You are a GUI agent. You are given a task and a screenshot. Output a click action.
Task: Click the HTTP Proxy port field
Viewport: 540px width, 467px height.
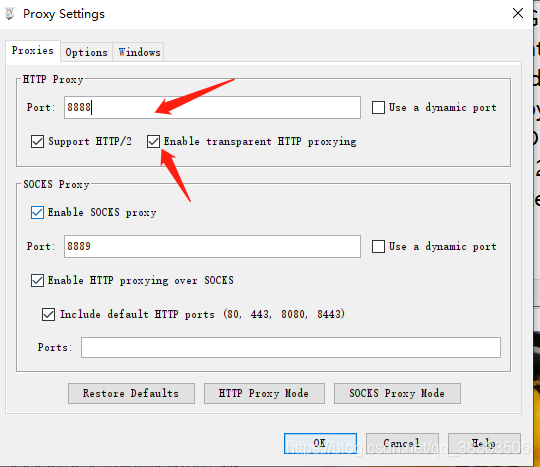point(212,107)
